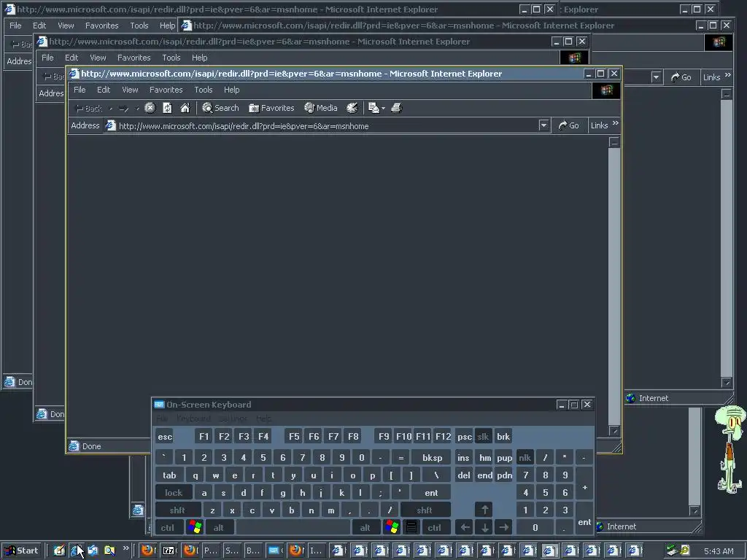Toggle the slk scroll lock key
The height and width of the screenshot is (560, 747).
[483, 436]
